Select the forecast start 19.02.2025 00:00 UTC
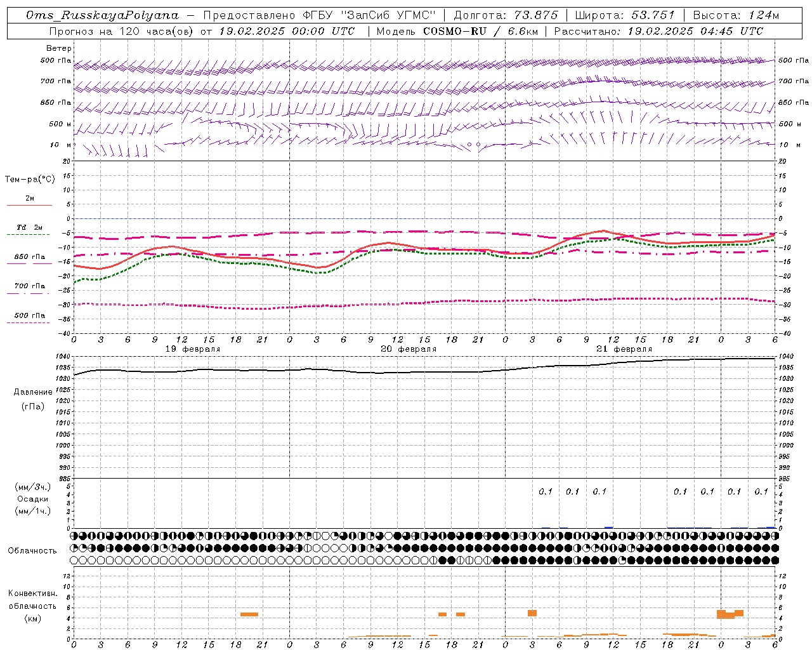Viewport: 812px width, 650px height. (287, 31)
